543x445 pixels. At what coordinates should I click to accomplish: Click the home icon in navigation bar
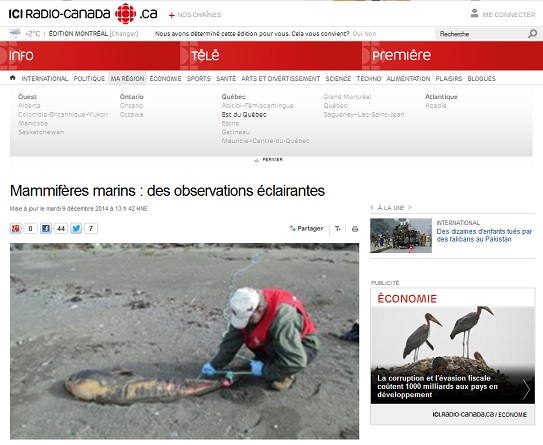tap(13, 78)
